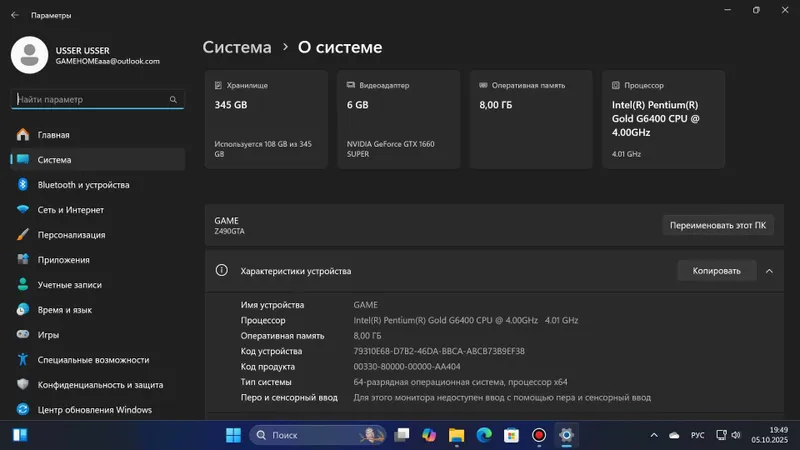Show hidden tray icons chevron
The width and height of the screenshot is (800, 450).
coord(654,435)
